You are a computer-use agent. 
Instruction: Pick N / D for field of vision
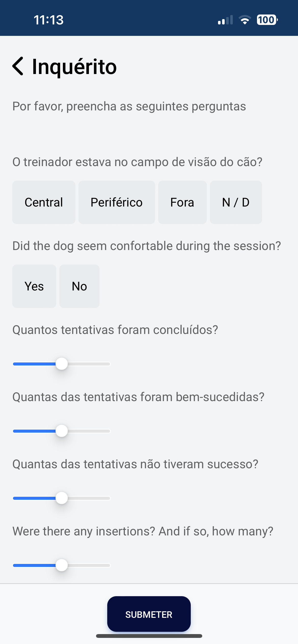coord(236,202)
